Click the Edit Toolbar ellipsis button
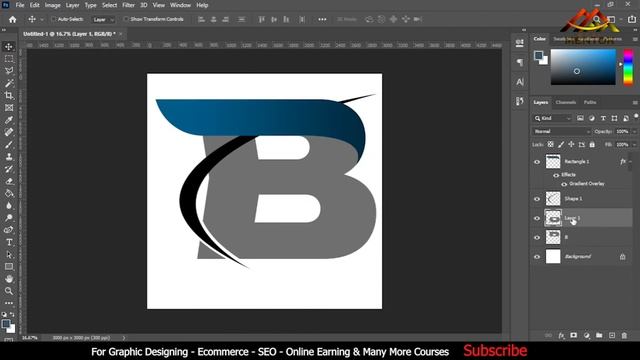Screen dimensions: 640x360 pyautogui.click(x=9, y=303)
